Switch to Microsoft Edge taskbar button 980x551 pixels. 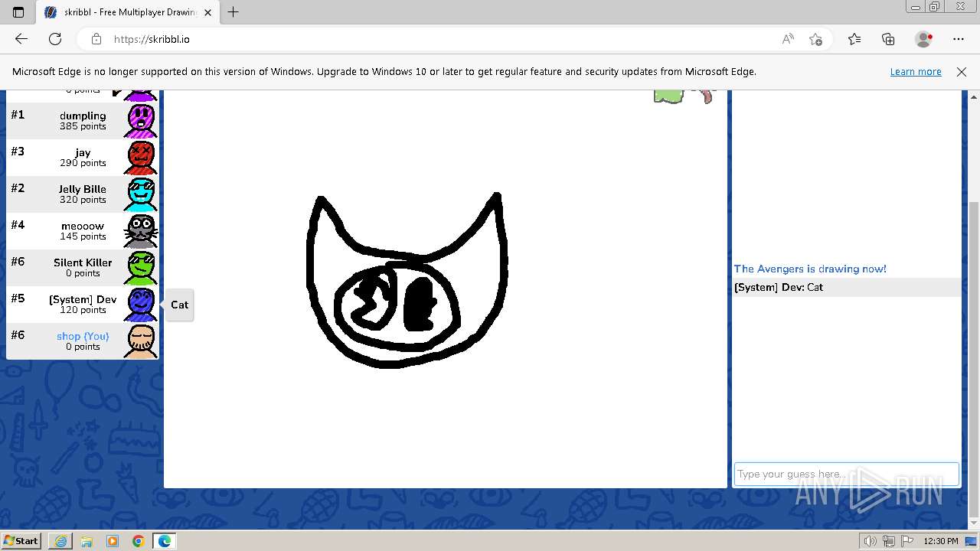pos(165,541)
